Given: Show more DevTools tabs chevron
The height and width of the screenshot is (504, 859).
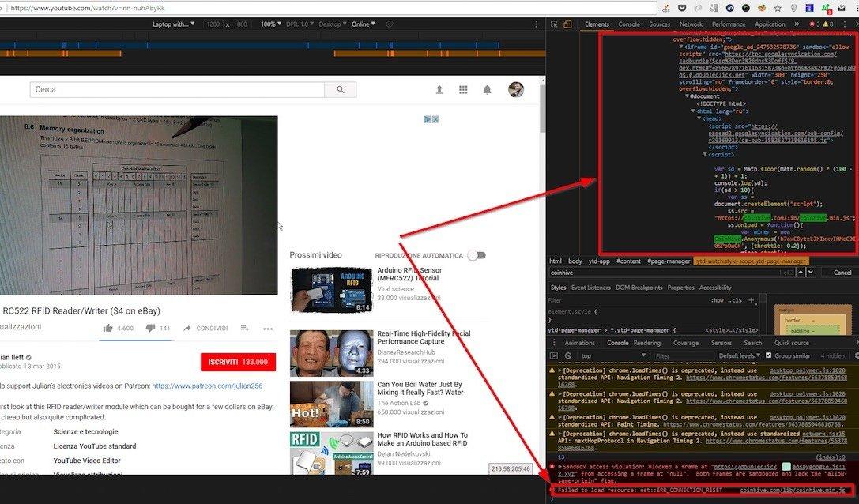Looking at the screenshot, I should [x=797, y=24].
